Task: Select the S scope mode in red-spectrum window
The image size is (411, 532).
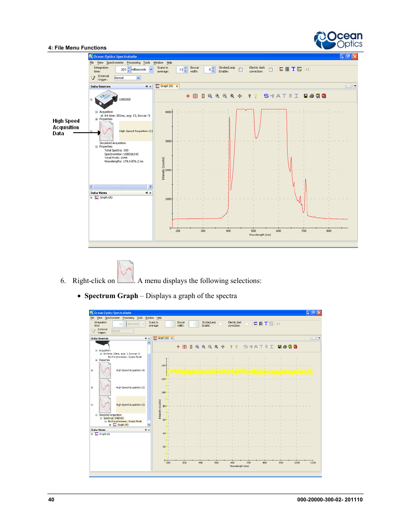Action: 266,96
